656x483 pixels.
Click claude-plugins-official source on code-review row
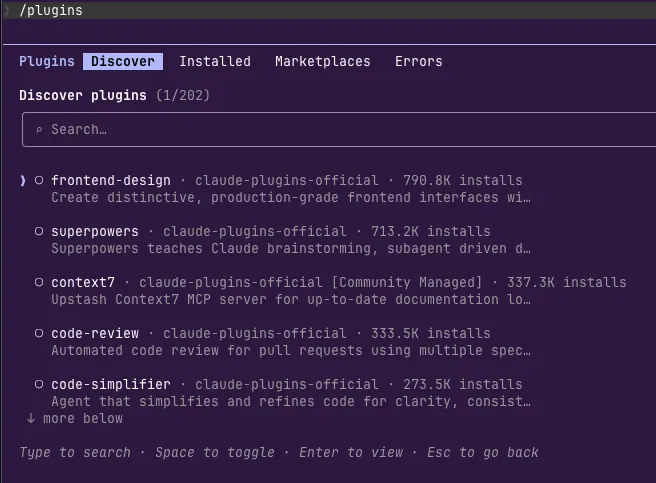[255, 334]
